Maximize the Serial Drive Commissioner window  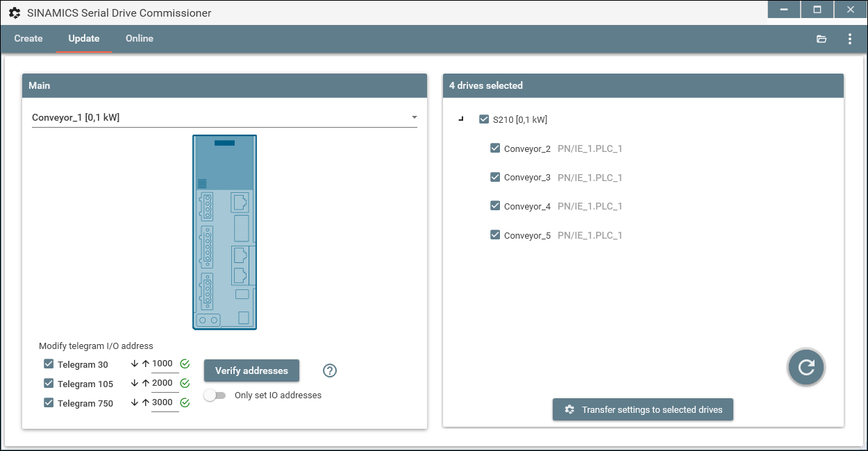817,10
